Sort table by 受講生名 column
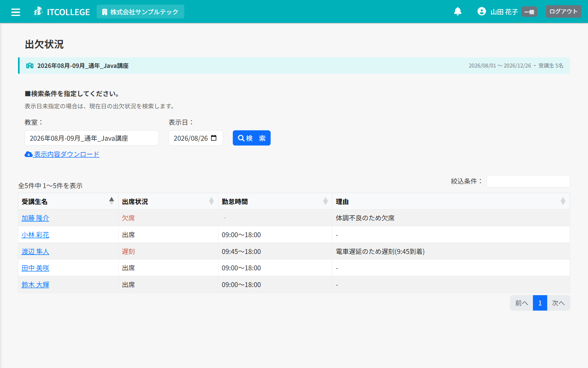The image size is (588, 368). click(68, 201)
